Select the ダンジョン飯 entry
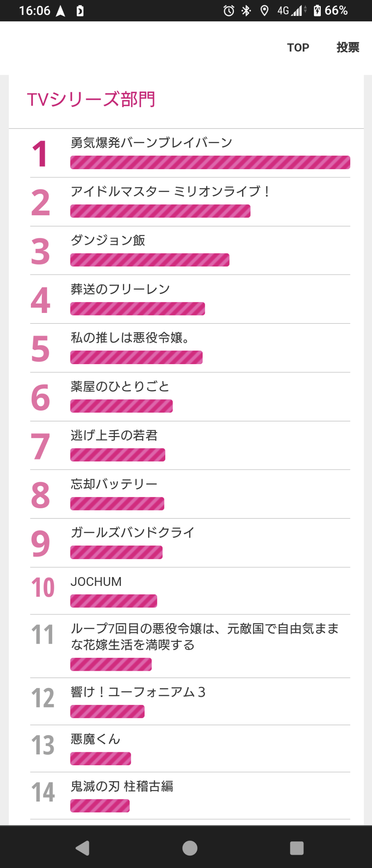Viewport: 372px width, 868px height. tap(108, 240)
